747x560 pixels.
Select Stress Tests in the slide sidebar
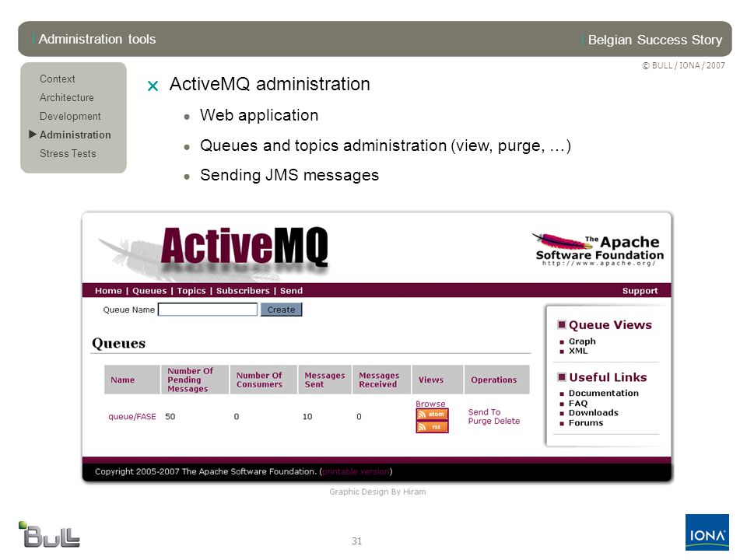pyautogui.click(x=68, y=153)
